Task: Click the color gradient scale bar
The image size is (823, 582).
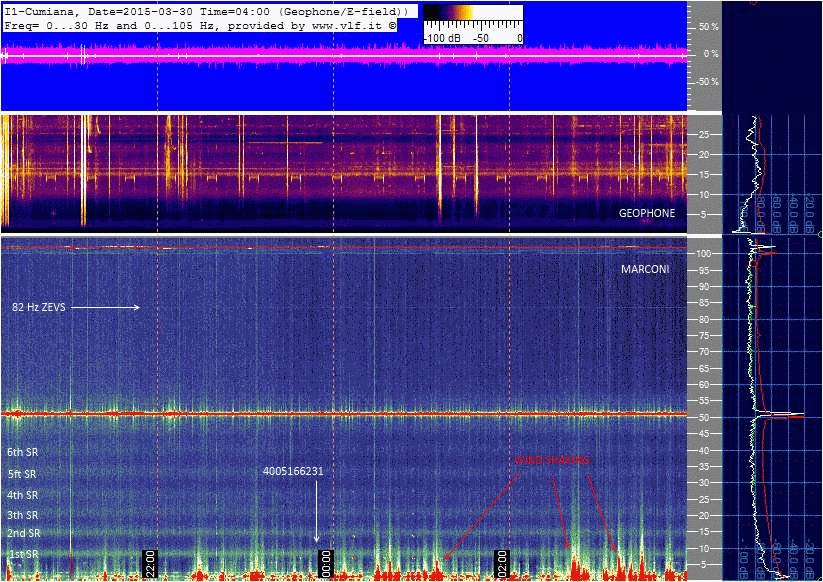Action: (x=473, y=13)
